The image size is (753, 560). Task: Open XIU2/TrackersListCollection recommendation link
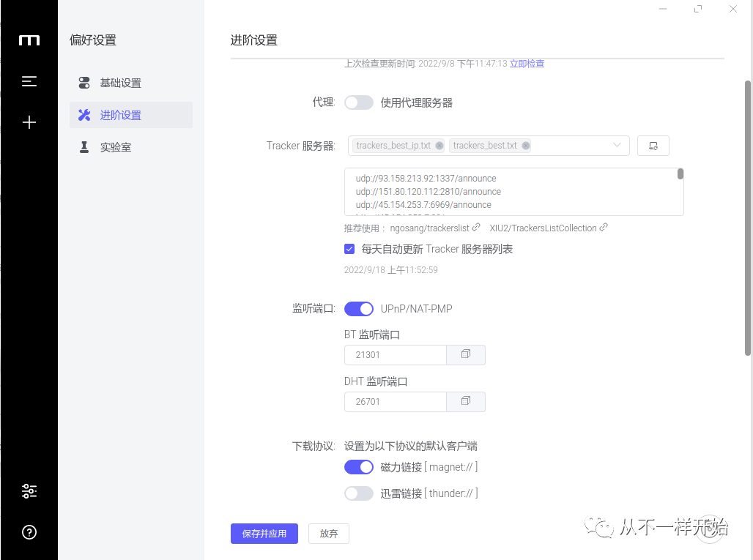tap(543, 228)
